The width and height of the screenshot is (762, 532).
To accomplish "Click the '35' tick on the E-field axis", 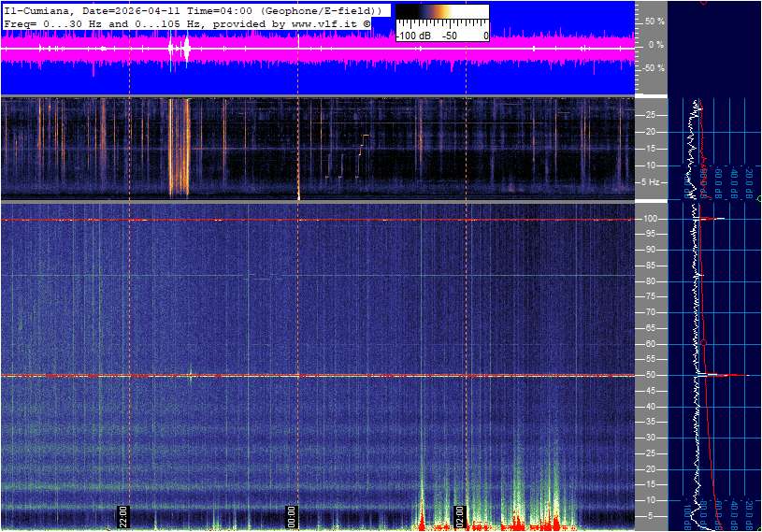I will [650, 422].
